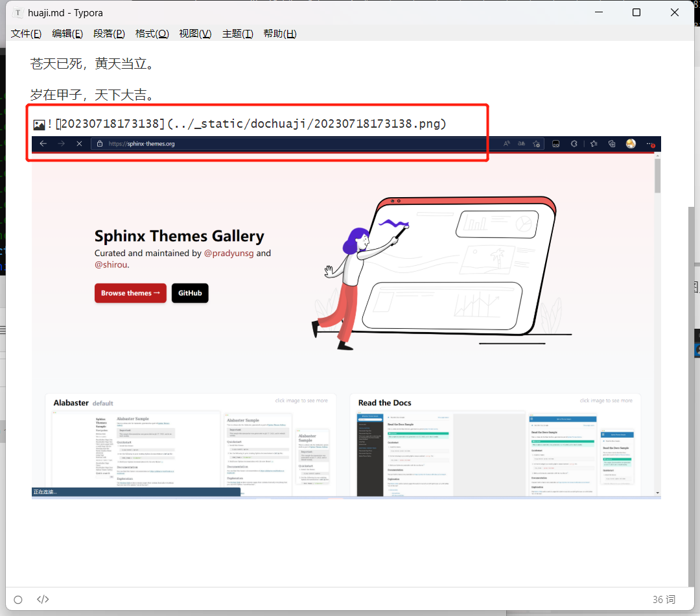This screenshot has height=616, width=700.
Task: Click the @pradyunsg link in the image
Action: [x=229, y=254]
